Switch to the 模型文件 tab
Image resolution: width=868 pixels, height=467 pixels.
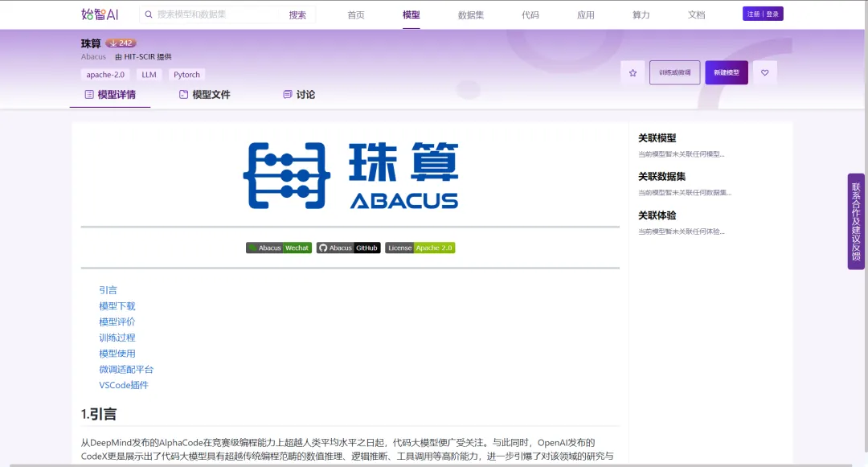click(x=205, y=95)
